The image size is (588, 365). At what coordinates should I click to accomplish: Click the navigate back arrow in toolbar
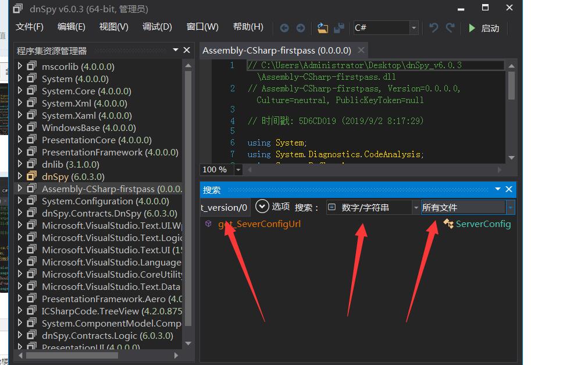(284, 28)
